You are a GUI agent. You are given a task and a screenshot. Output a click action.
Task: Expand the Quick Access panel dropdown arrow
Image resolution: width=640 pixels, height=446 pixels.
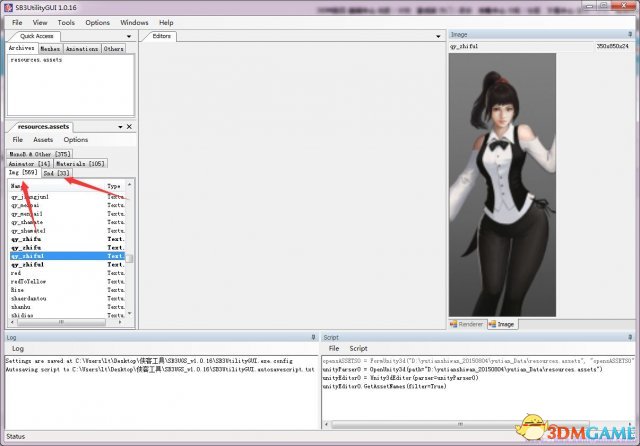[x=129, y=36]
